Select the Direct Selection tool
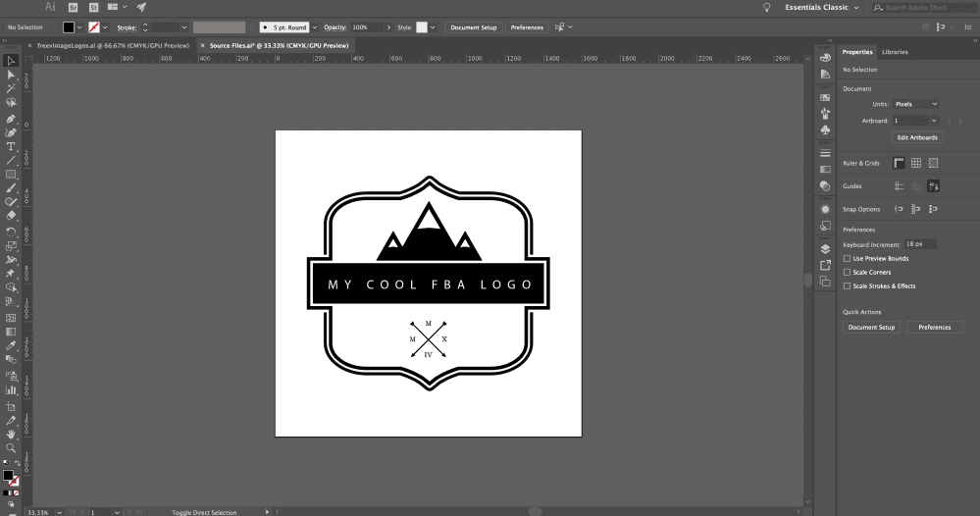The width and height of the screenshot is (980, 516). coord(11,75)
